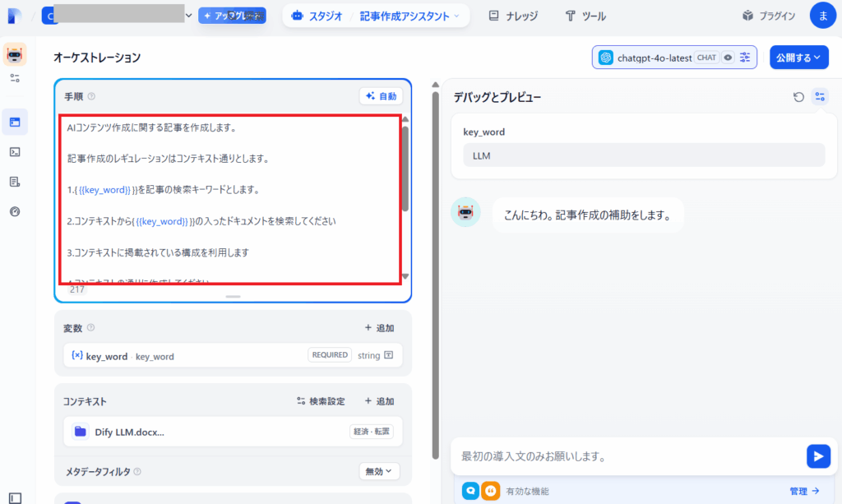Send the message using blue arrow icon
Viewport: 842px width, 504px height.
click(818, 455)
